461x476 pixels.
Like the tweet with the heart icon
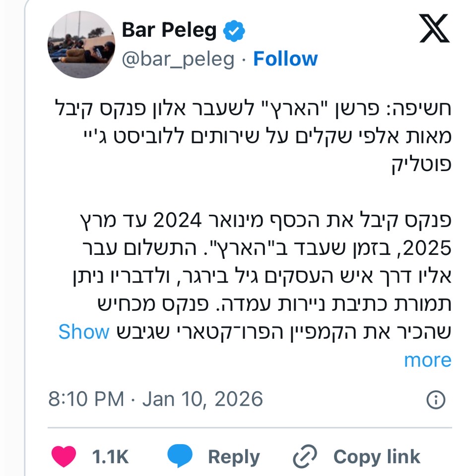pyautogui.click(x=64, y=457)
